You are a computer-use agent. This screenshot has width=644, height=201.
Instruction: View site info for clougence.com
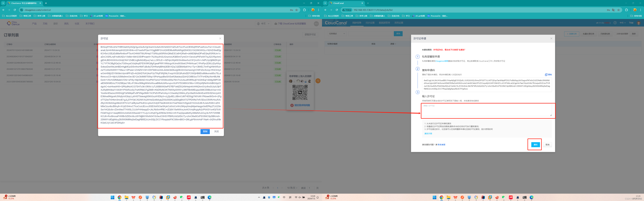pos(22,10)
